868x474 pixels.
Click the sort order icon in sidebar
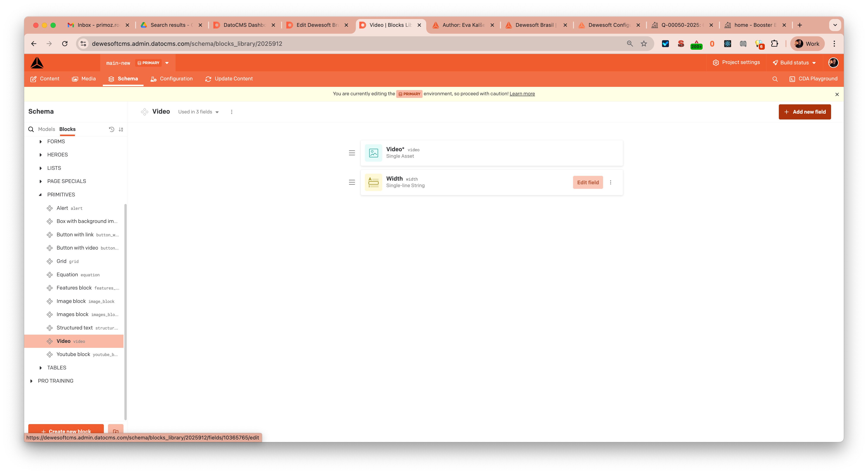(x=121, y=129)
